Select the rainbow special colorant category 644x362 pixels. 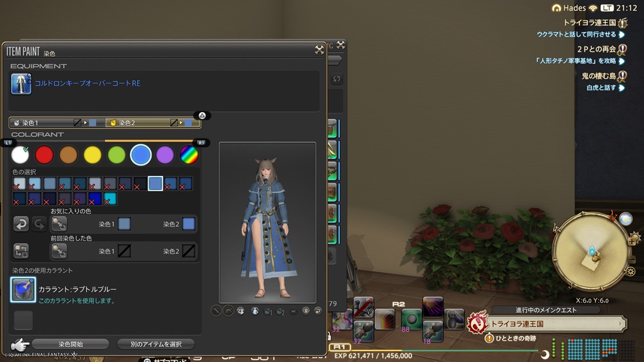click(189, 155)
